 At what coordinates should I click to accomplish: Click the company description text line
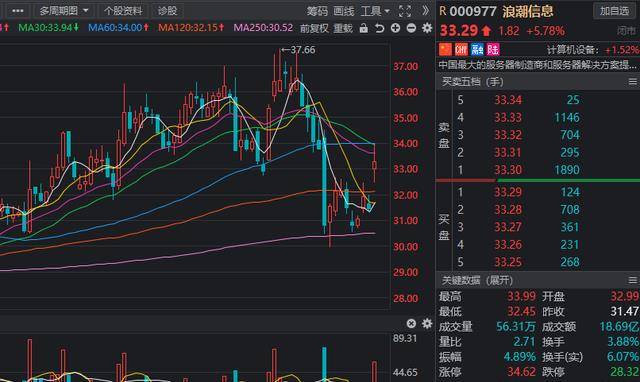tap(537, 65)
